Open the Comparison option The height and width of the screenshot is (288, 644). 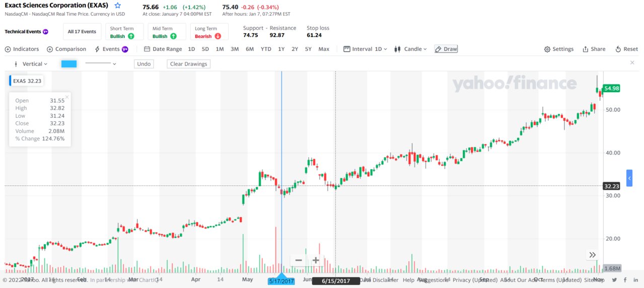click(66, 49)
